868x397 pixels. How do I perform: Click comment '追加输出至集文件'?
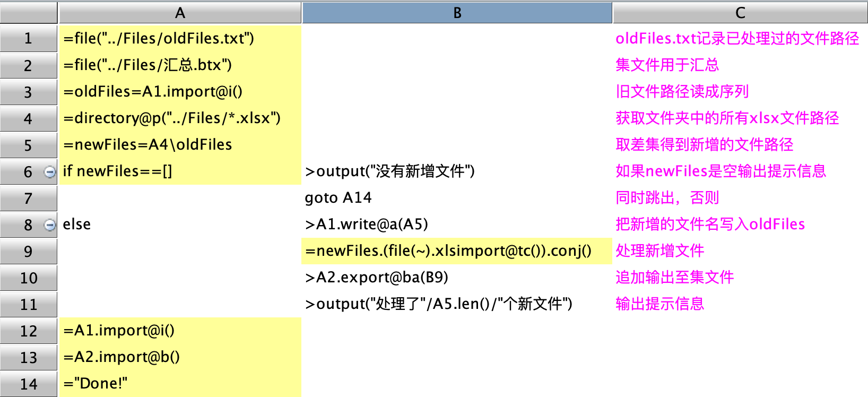(x=674, y=278)
